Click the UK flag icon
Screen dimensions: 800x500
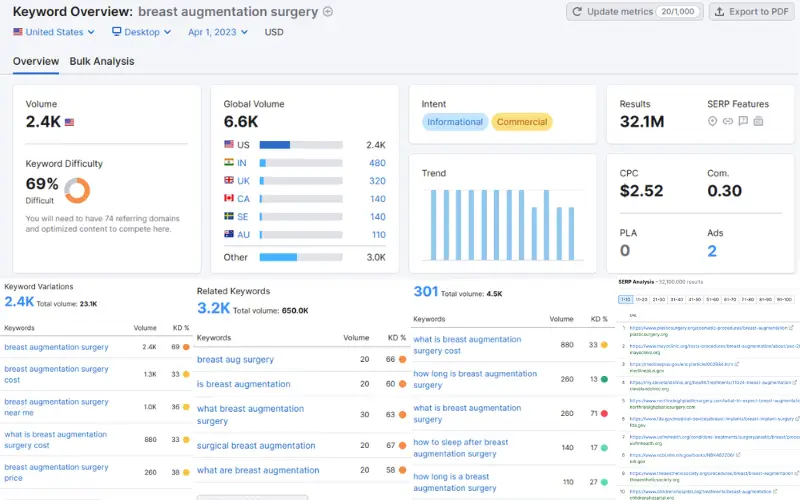(229, 180)
